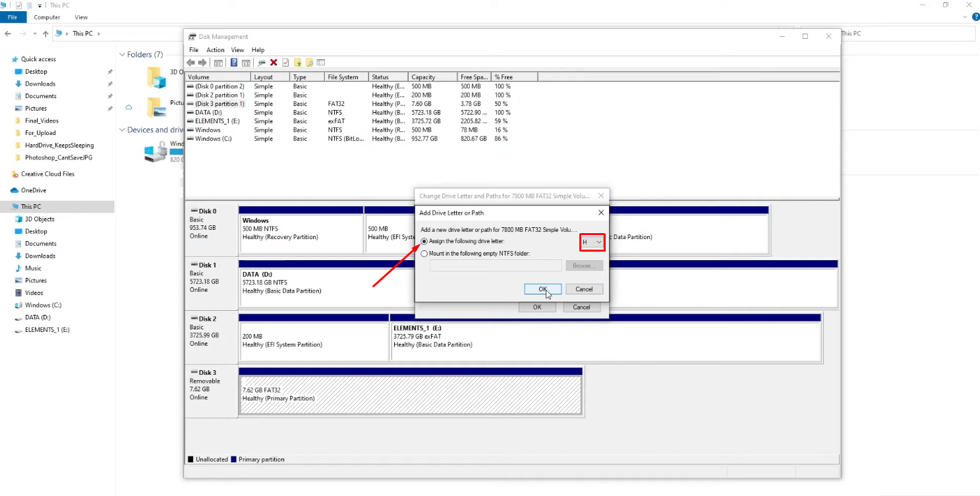Select 'Assign the following drive letter' radio

424,242
